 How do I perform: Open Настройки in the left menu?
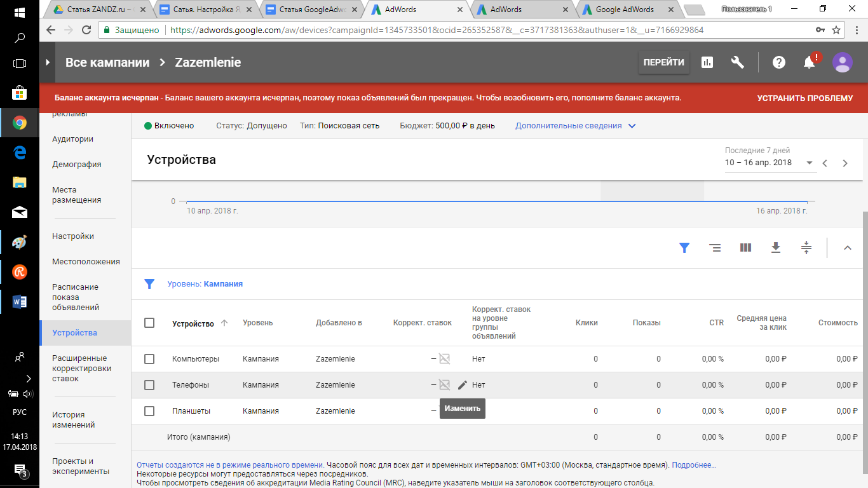[x=73, y=236]
